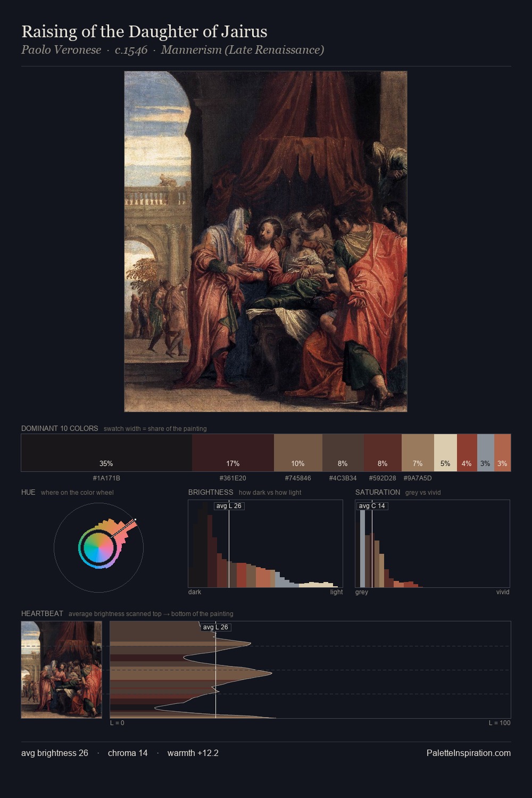Click the title 'Raising of the Daughter of Jairus'

(x=144, y=31)
